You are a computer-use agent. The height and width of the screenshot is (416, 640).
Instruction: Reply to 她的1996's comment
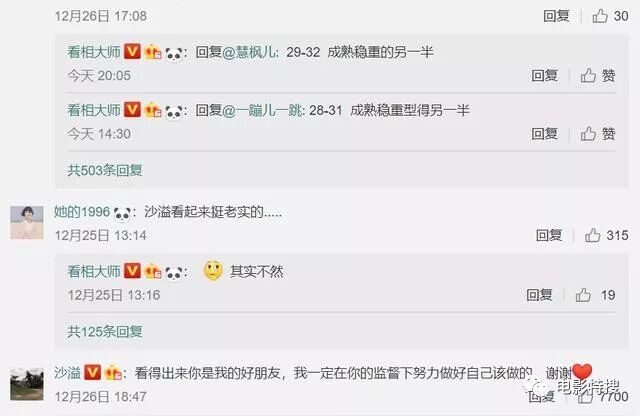tap(549, 235)
